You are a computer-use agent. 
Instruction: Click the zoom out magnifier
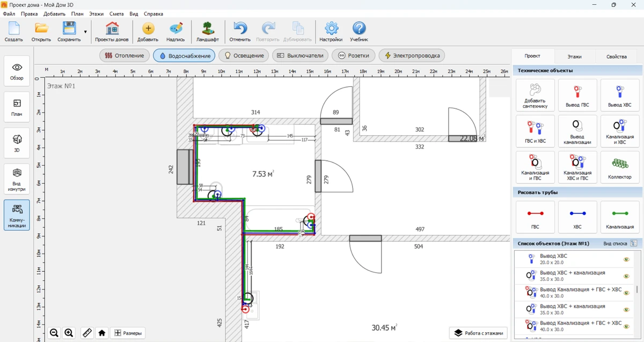click(54, 333)
